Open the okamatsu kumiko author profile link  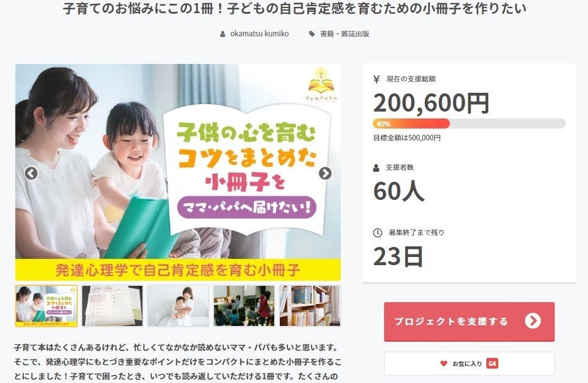(259, 34)
